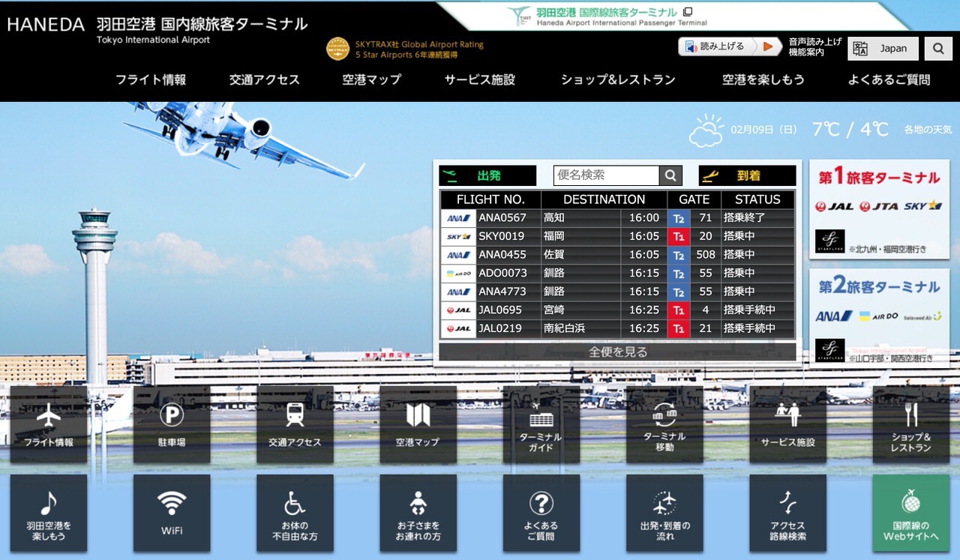The height and width of the screenshot is (560, 960).
Task: Open the 羽田空港を楽しもう music note tile
Action: coord(49,514)
